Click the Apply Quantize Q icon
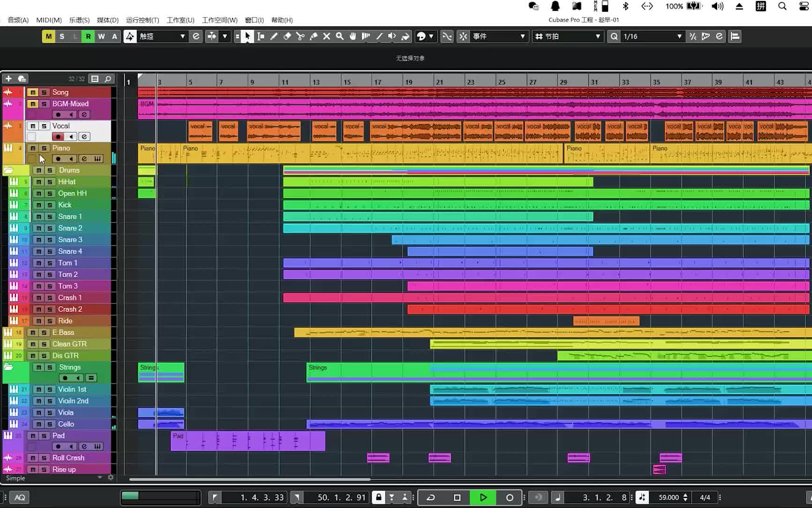 614,36
